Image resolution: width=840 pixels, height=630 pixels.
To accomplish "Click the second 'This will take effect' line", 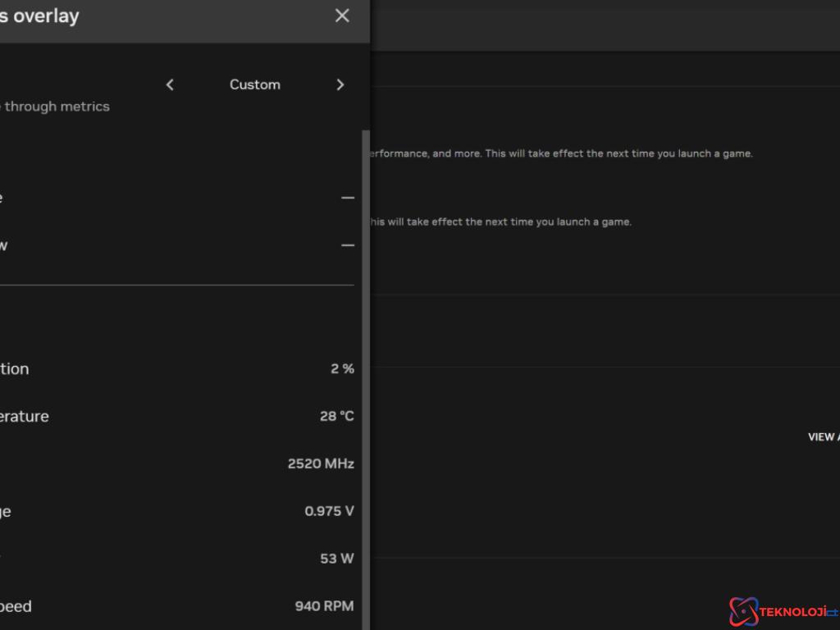I will (x=499, y=221).
